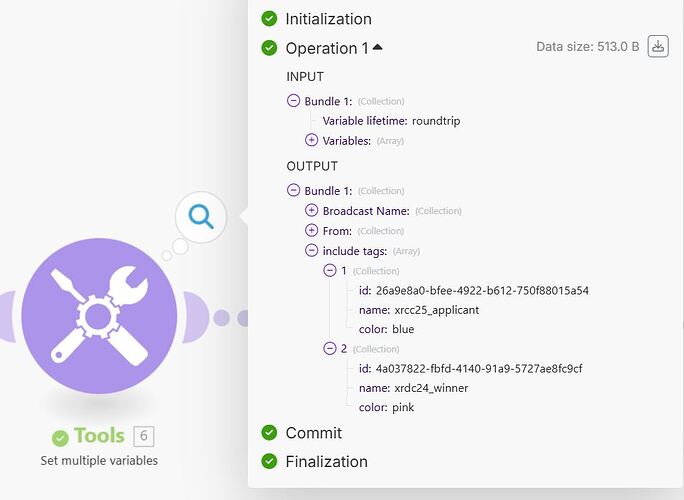Collapse the include tags array

(311, 250)
